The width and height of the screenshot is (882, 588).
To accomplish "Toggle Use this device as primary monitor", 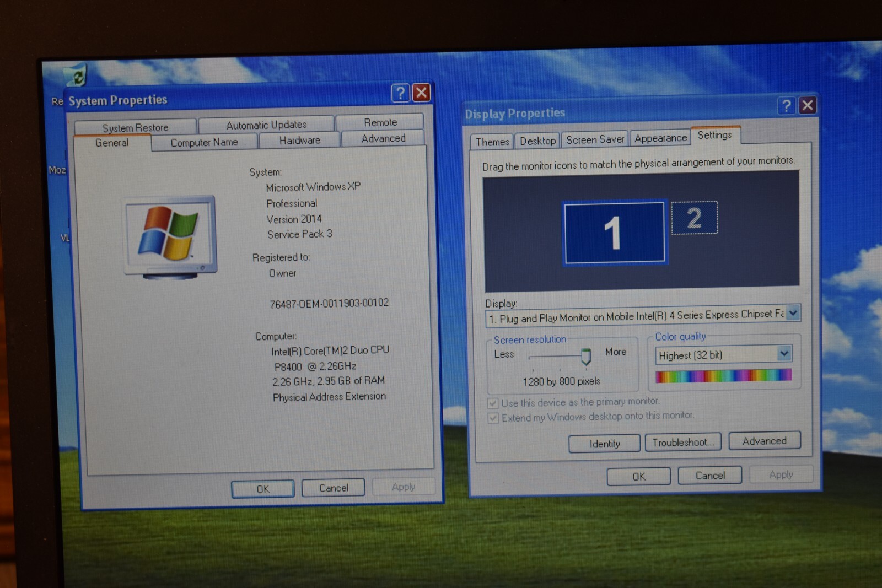I will click(x=493, y=403).
